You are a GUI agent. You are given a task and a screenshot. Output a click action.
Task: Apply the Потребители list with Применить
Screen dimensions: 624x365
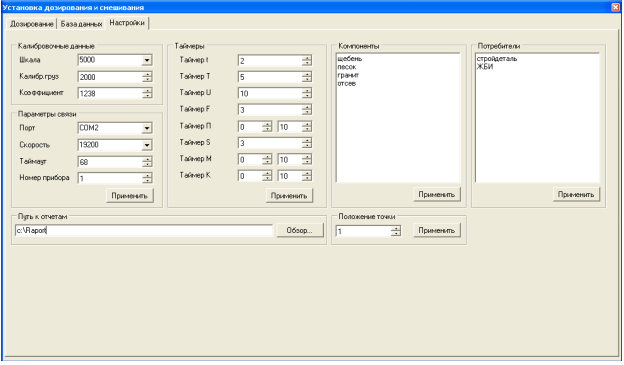[x=576, y=195]
